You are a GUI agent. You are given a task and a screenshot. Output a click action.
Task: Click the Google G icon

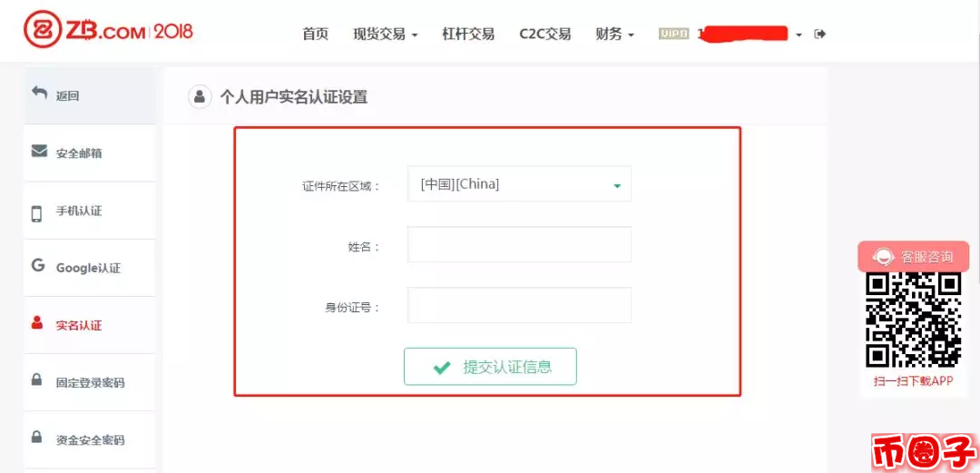click(38, 265)
